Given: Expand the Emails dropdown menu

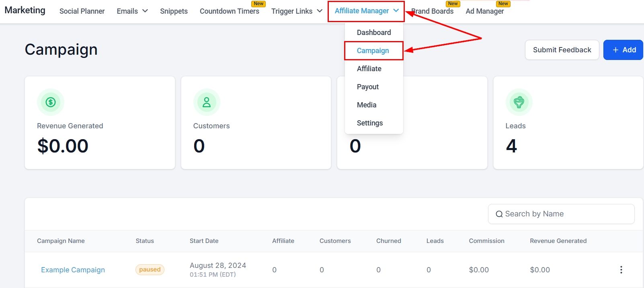Looking at the screenshot, I should (x=132, y=11).
